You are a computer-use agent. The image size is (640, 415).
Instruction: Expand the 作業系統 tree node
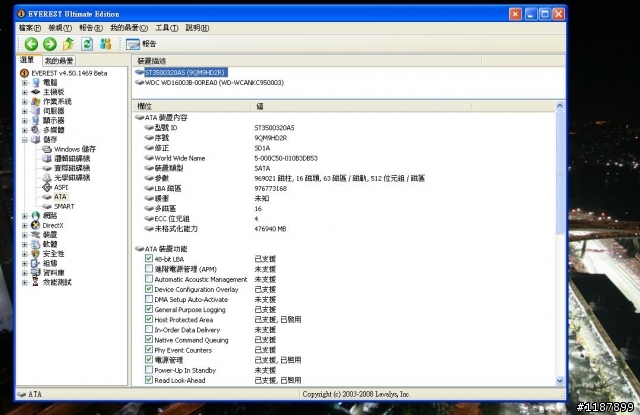point(24,102)
